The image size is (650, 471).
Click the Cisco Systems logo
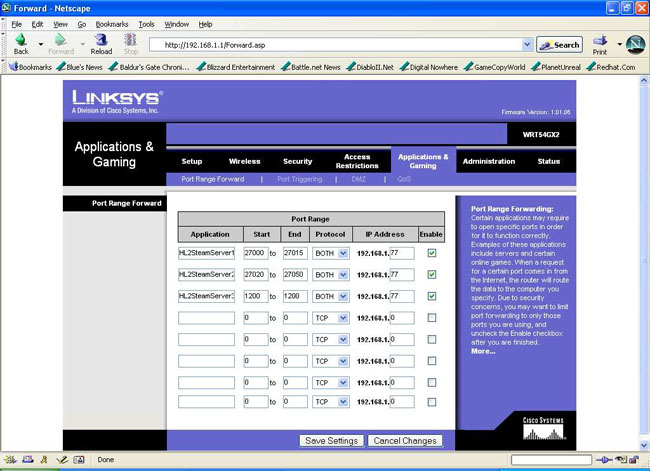pyautogui.click(x=543, y=429)
